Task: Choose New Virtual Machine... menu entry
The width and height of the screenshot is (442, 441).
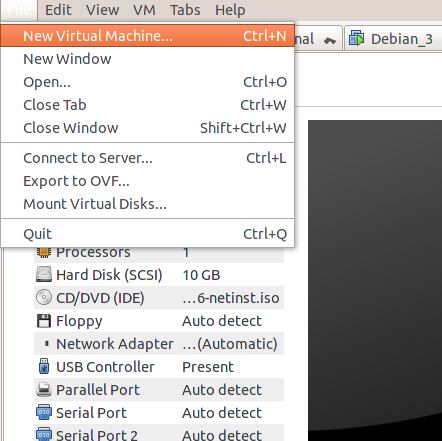Action: click(x=147, y=36)
